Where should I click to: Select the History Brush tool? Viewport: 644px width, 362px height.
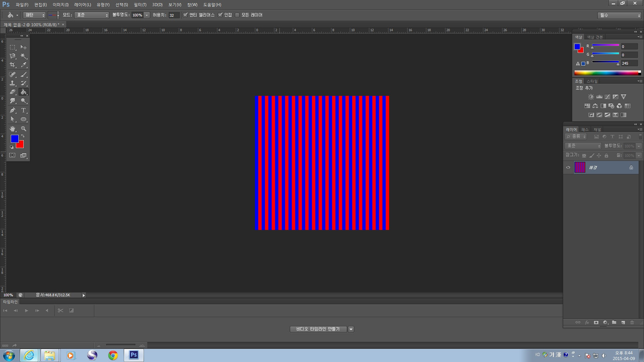click(23, 83)
